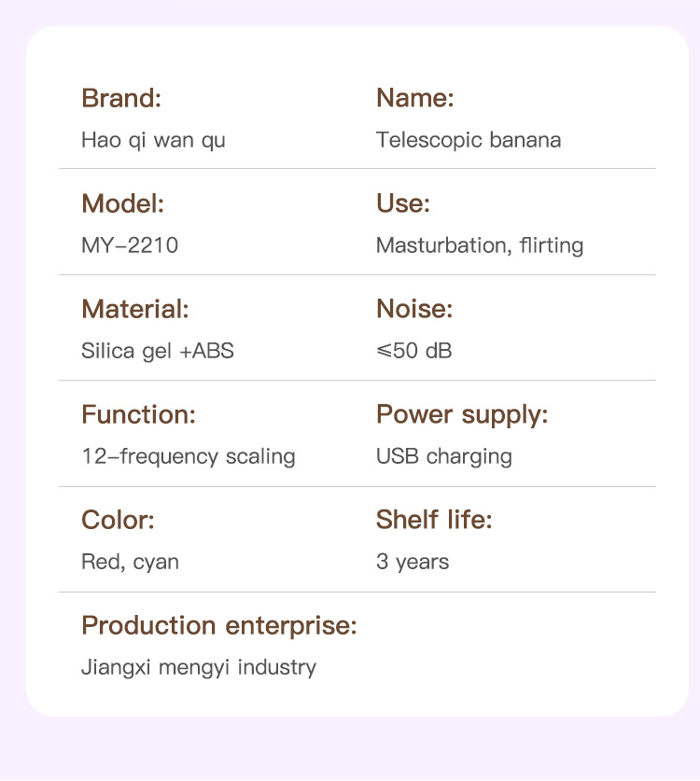Select the '3 years' shelf life value
700x781 pixels.
(413, 563)
